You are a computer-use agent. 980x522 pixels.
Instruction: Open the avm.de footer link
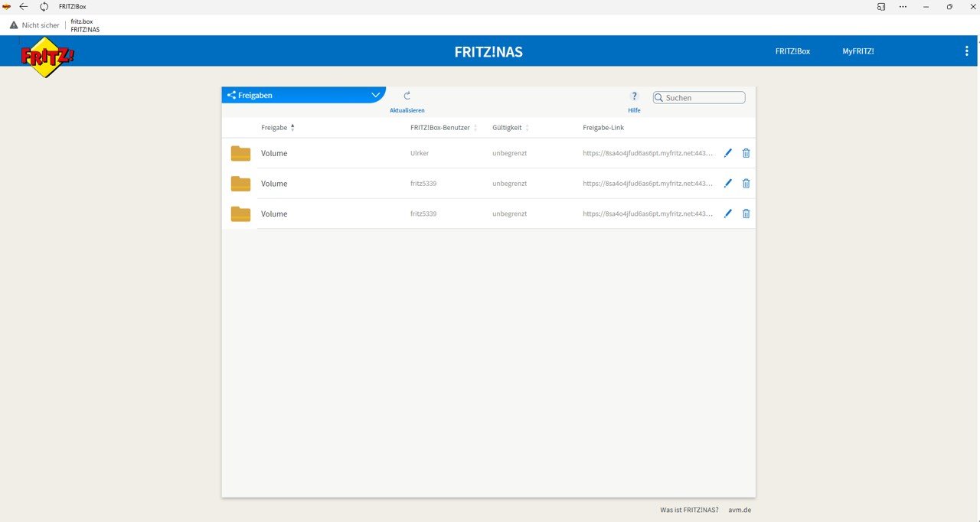[739, 510]
